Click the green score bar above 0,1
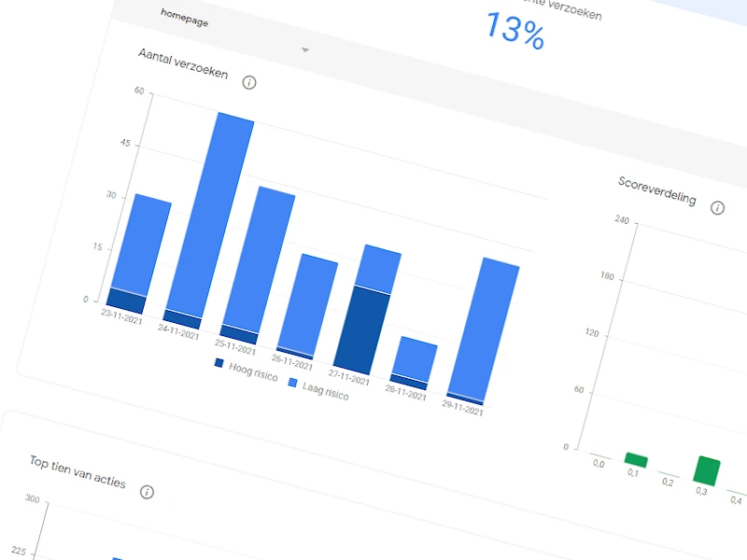Screen dimensions: 747x560 pyautogui.click(x=637, y=460)
